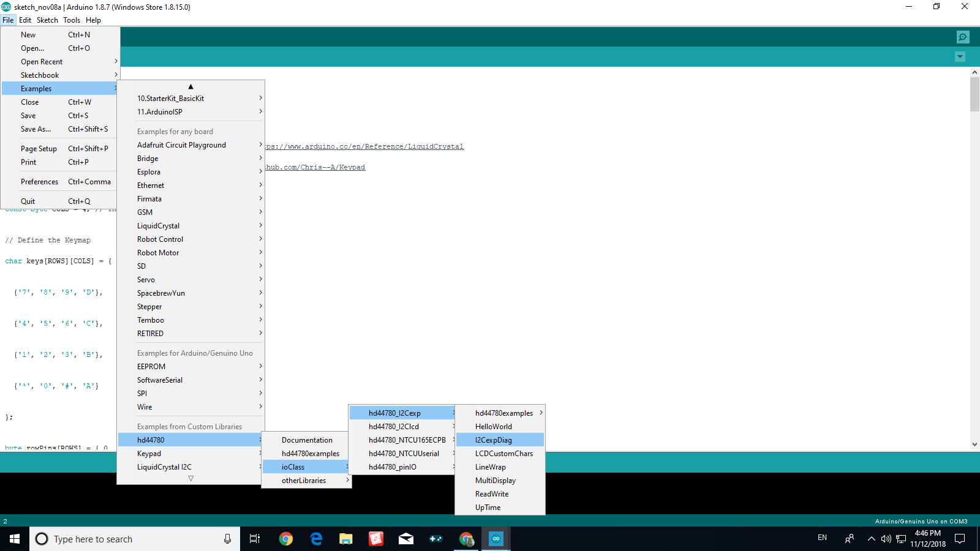Open the red PDF reader taskbar icon
Image resolution: width=980 pixels, height=551 pixels.
click(376, 539)
